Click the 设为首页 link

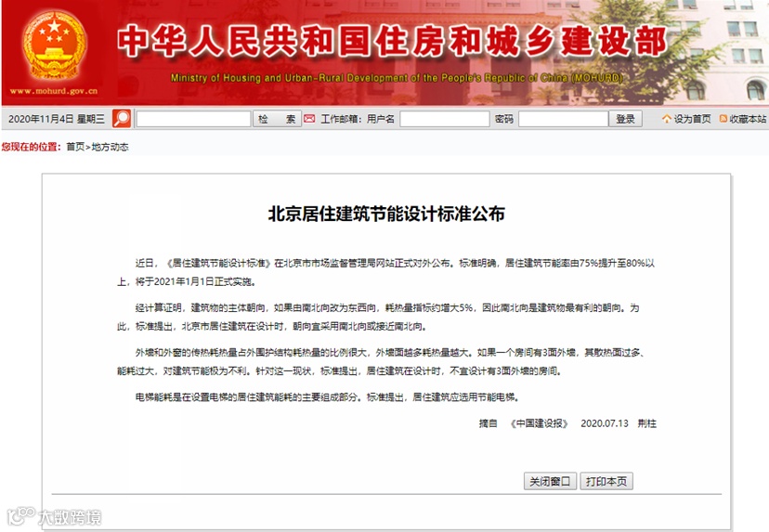pyautogui.click(x=692, y=119)
